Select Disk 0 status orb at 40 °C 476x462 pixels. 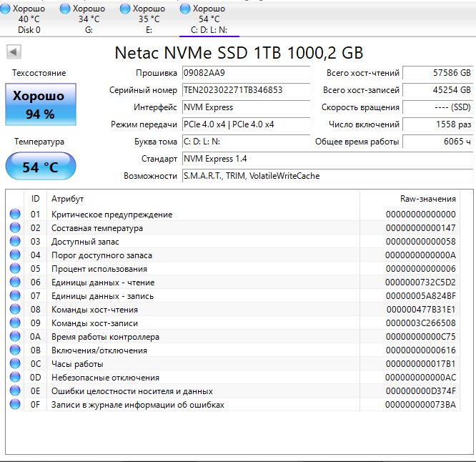click(5, 9)
